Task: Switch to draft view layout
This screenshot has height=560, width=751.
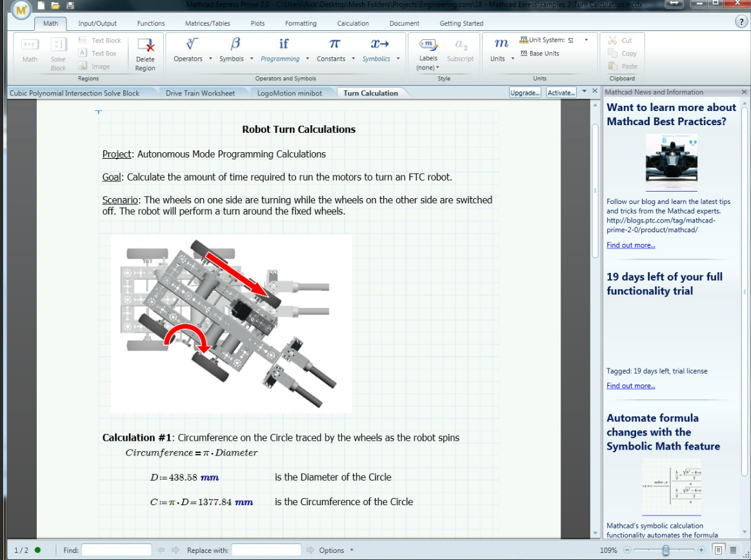Action: point(733,550)
